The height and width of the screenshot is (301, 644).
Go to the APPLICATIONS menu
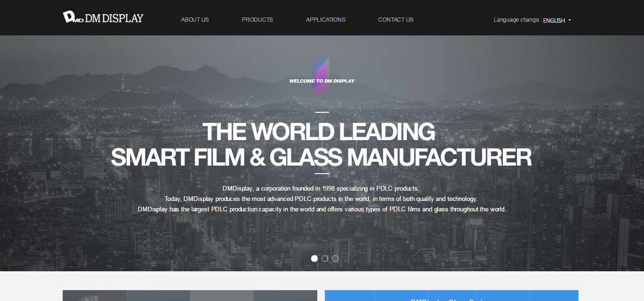point(326,20)
